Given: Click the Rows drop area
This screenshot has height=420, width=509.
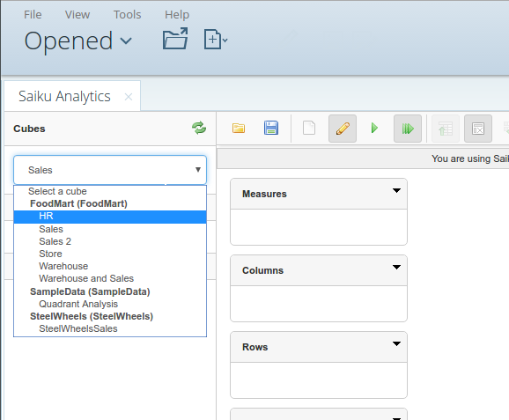Looking at the screenshot, I should [319, 380].
